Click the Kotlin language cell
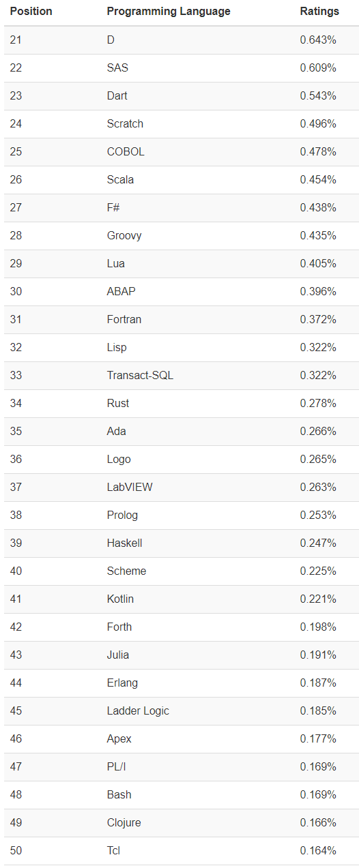 click(120, 599)
